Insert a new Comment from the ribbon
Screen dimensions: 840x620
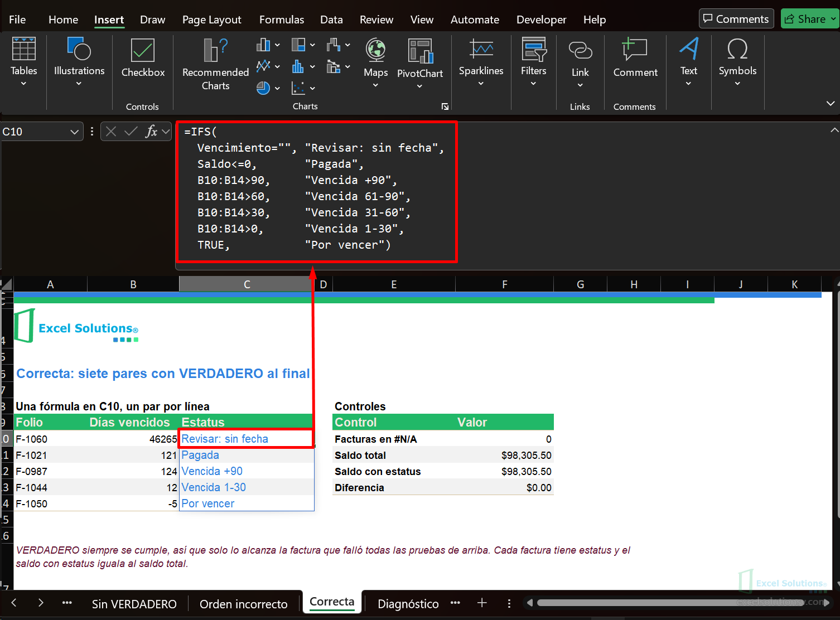click(x=635, y=58)
